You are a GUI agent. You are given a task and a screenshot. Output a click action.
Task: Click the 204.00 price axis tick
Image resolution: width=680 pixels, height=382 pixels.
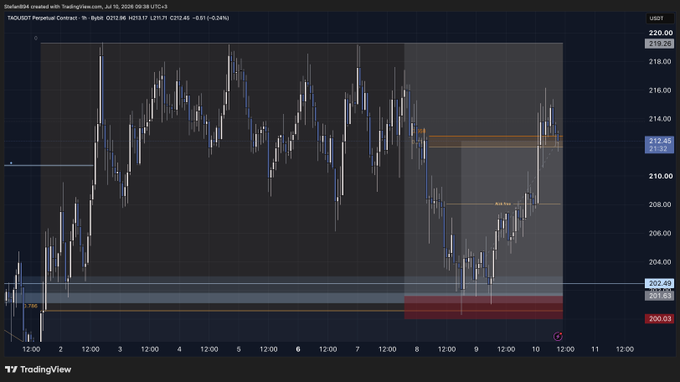pyautogui.click(x=660, y=262)
